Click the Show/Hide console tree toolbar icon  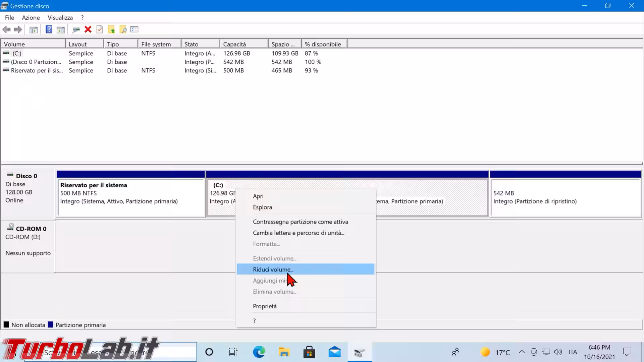(x=34, y=29)
